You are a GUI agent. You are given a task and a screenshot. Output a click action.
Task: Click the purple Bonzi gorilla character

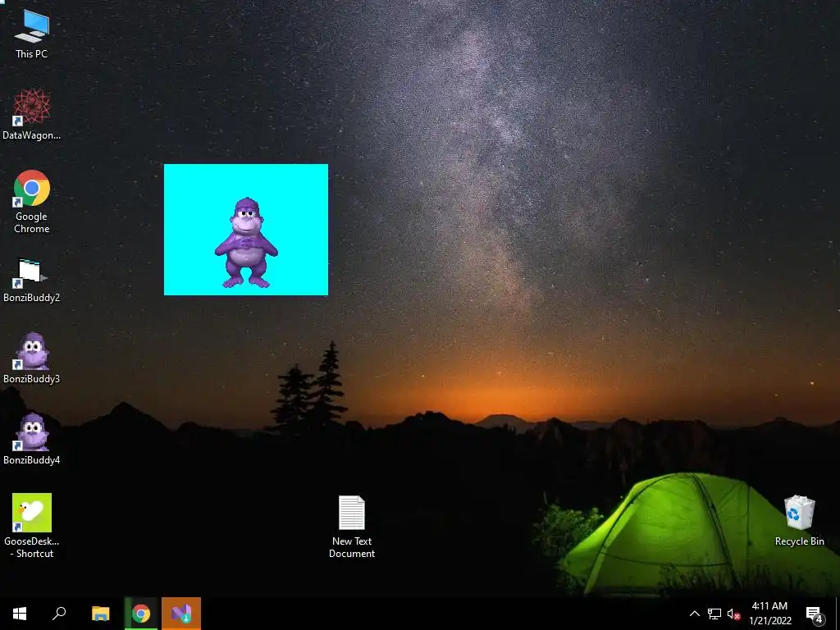pyautogui.click(x=246, y=243)
